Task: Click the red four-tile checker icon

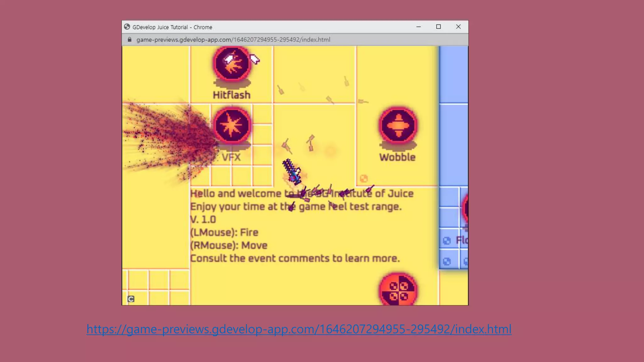Action: [x=398, y=290]
